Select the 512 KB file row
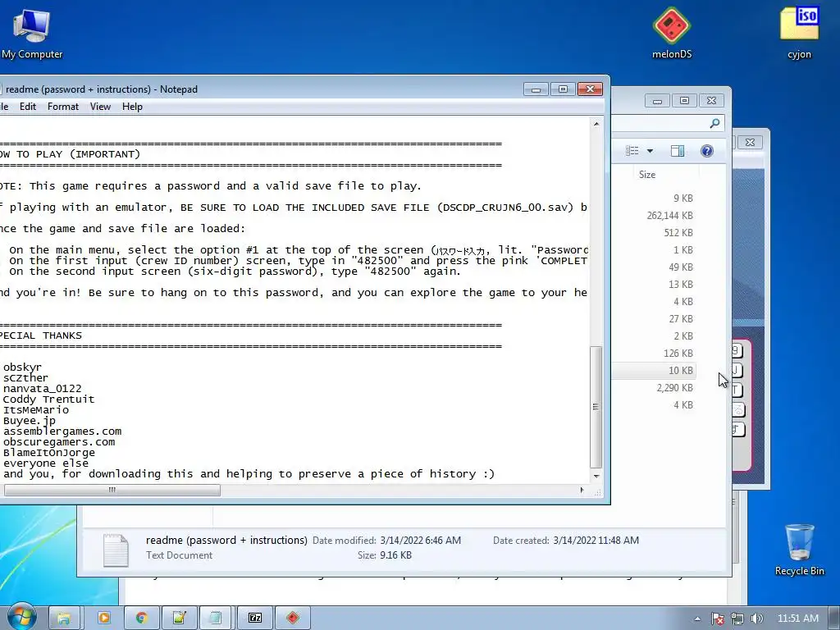The width and height of the screenshot is (840, 630). coord(655,232)
